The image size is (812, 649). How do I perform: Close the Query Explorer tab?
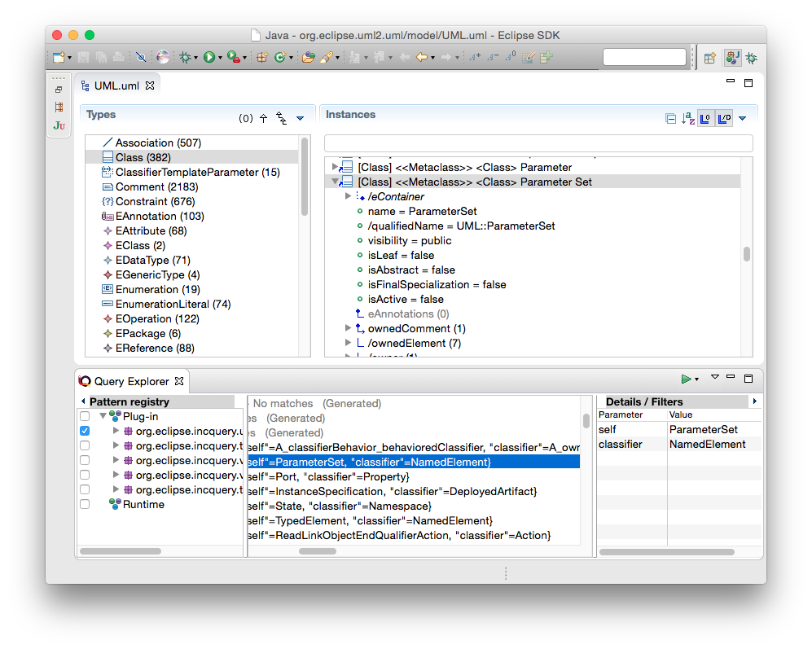point(179,381)
